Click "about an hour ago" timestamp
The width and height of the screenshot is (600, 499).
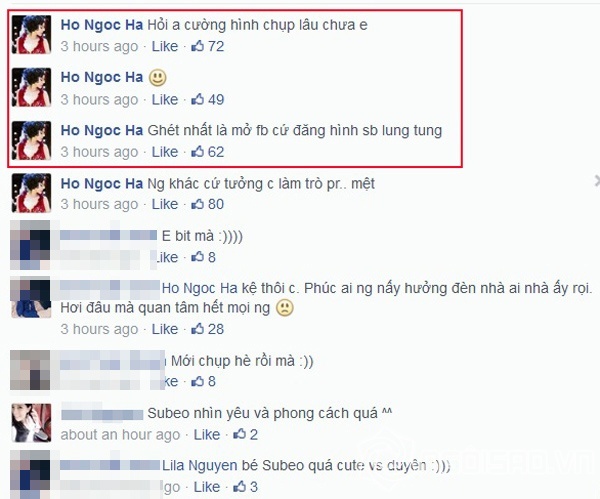click(120, 435)
